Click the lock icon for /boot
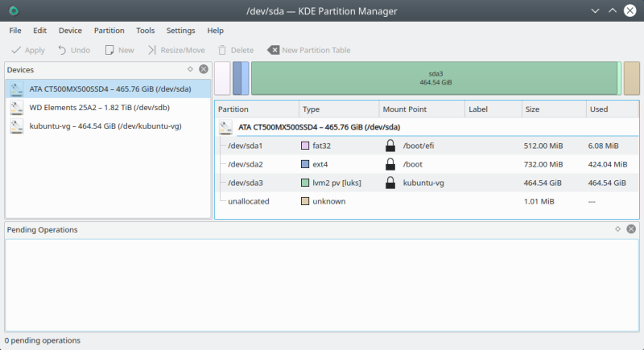The image size is (644, 350). (x=390, y=163)
